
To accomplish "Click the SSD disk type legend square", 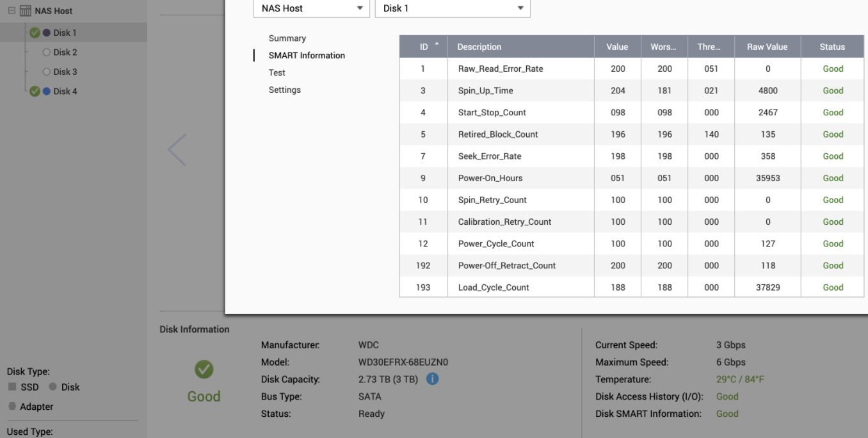I will [x=12, y=387].
